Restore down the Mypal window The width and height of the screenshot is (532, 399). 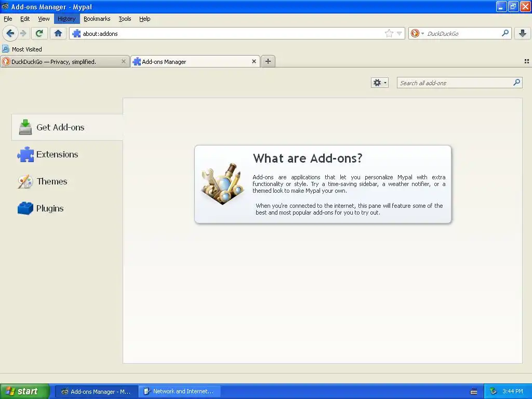(513, 6)
